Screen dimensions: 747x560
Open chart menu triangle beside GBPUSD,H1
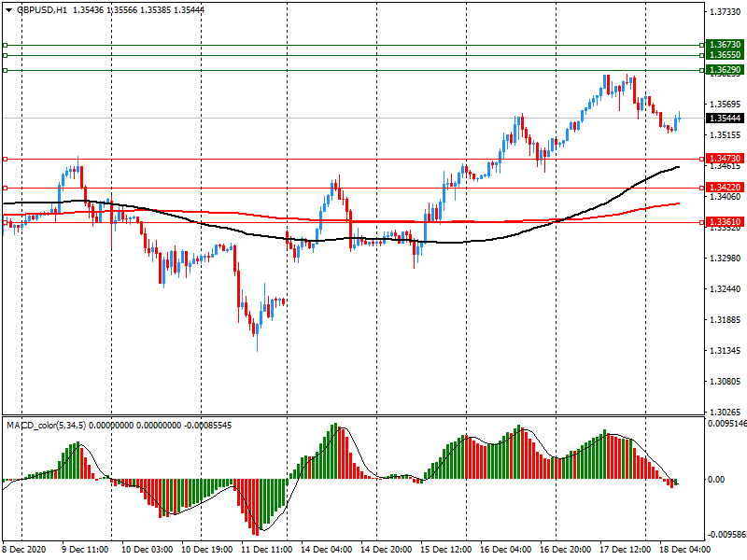point(7,9)
